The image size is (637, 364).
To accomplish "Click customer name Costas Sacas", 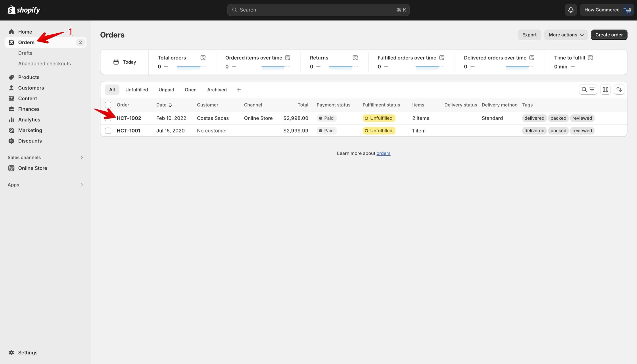I will (213, 118).
